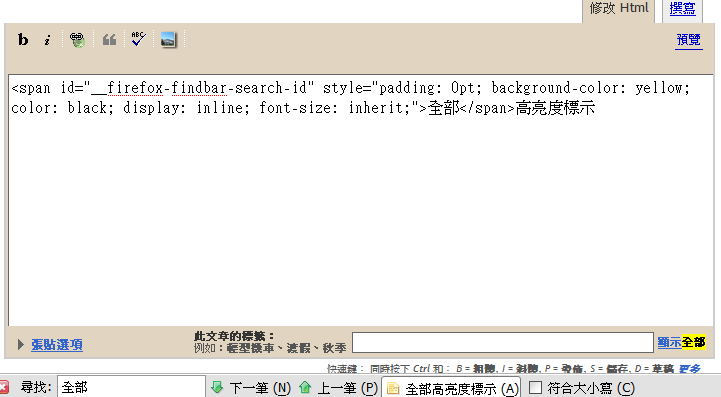
Task: Click the insert image picture icon
Action: tap(168, 40)
